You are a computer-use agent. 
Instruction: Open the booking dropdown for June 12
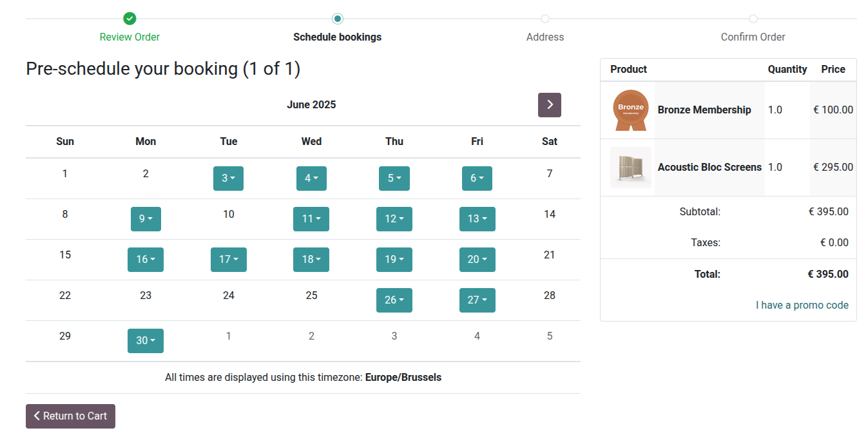pyautogui.click(x=394, y=218)
